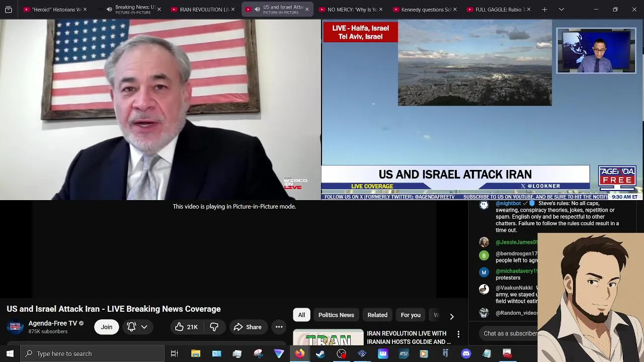
Task: Click 'This video is playing in Picture-in-Picture mode' text
Action: click(234, 206)
